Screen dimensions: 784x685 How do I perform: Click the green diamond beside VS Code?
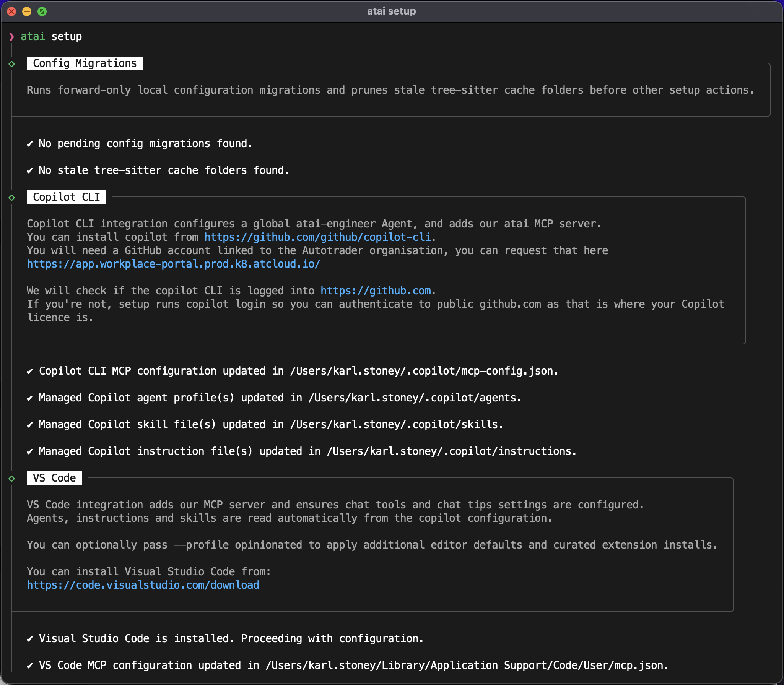[12, 479]
